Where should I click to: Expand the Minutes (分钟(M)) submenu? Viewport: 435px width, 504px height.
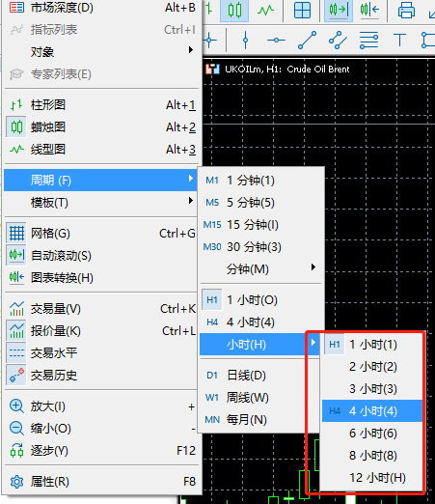coord(260,269)
